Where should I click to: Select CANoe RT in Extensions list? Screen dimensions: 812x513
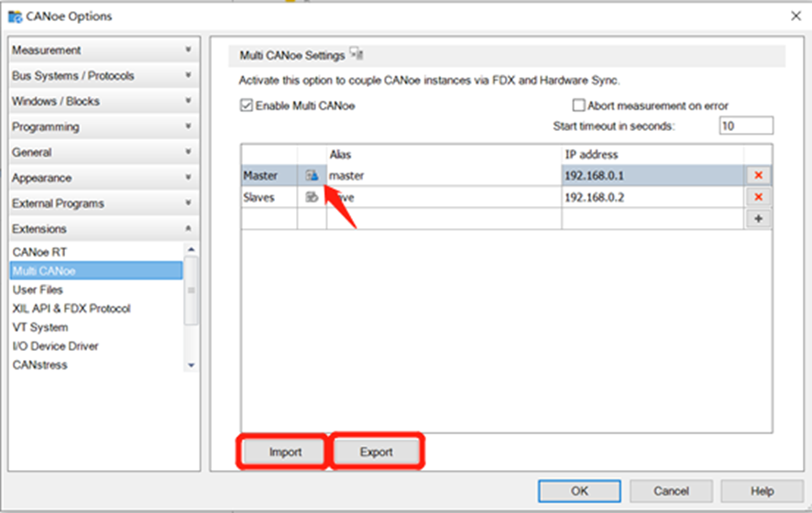coord(96,252)
